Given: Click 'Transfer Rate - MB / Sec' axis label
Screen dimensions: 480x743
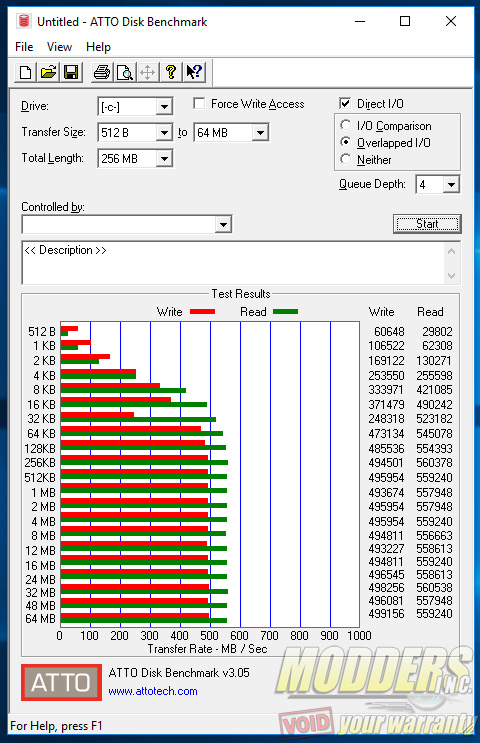Looking at the screenshot, I should pyautogui.click(x=208, y=649).
